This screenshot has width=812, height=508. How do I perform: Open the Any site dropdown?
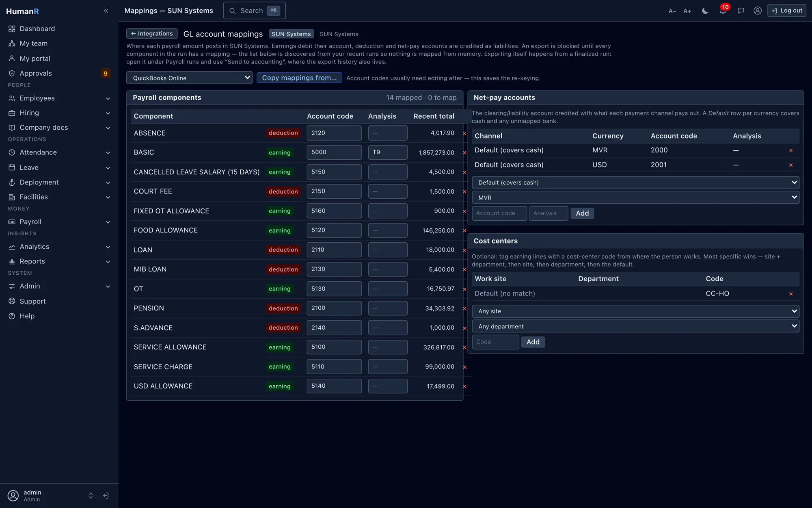pos(635,311)
